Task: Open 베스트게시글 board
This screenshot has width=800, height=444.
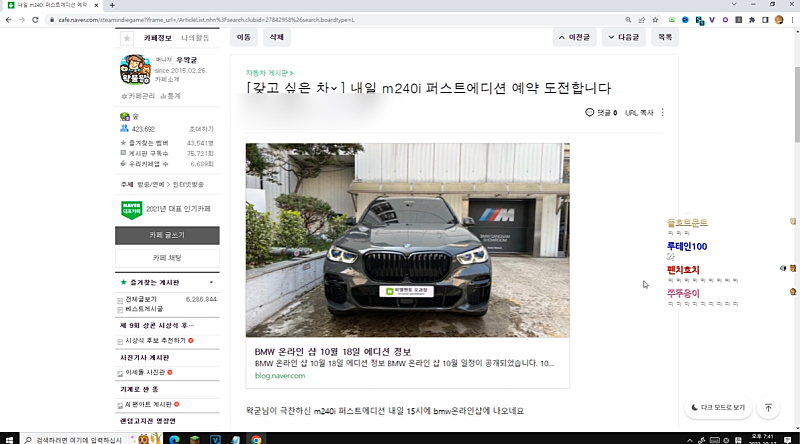Action: [144, 309]
